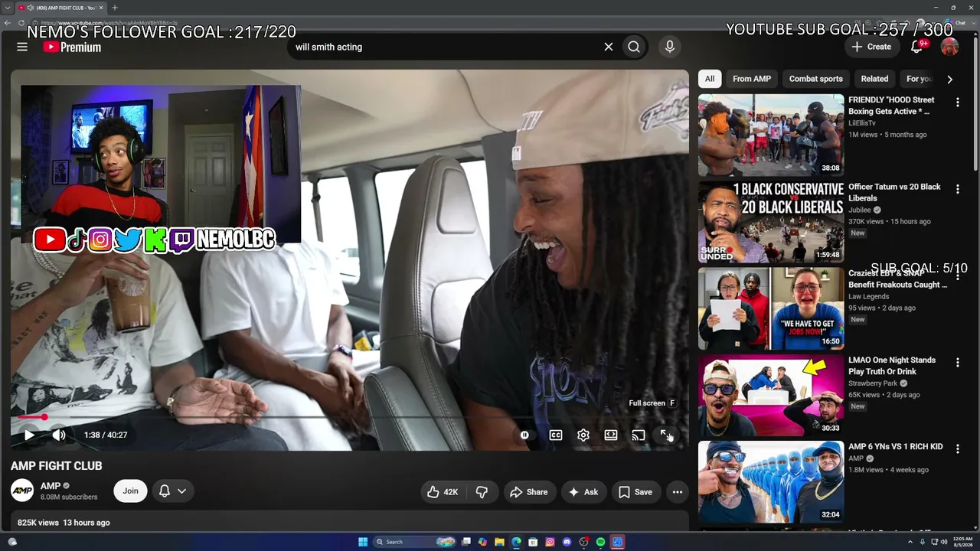980x551 pixels.
Task: Show more filter chips with the arrow
Action: (x=949, y=79)
